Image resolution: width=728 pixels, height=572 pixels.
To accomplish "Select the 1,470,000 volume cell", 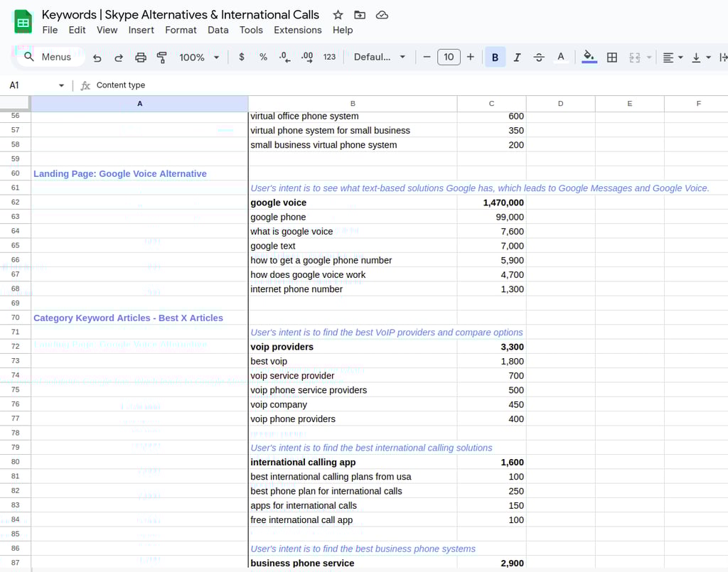I will [x=492, y=203].
